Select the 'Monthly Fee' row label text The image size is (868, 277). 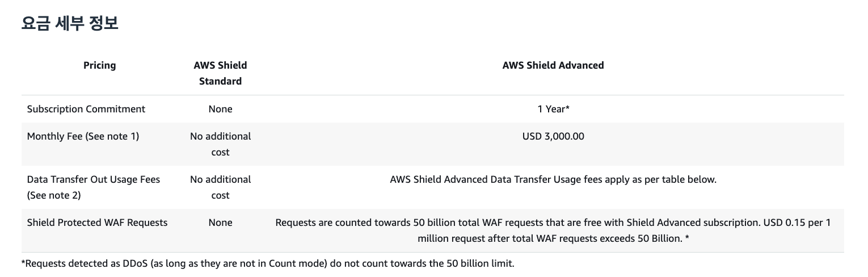pos(54,136)
